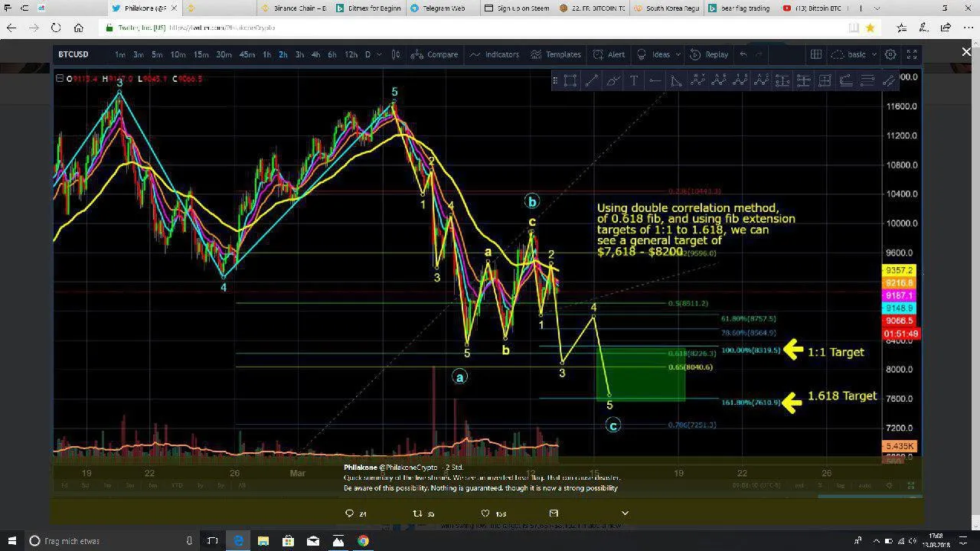Screen dimensions: 980x551
Task: Toggle chart fullscreen mode
Action: pyautogui.click(x=912, y=54)
